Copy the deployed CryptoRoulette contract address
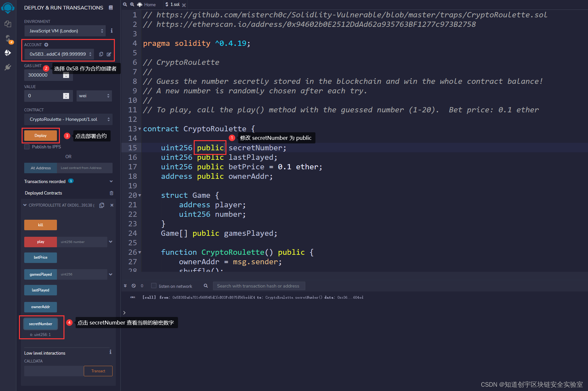This screenshot has width=588, height=391. [102, 205]
